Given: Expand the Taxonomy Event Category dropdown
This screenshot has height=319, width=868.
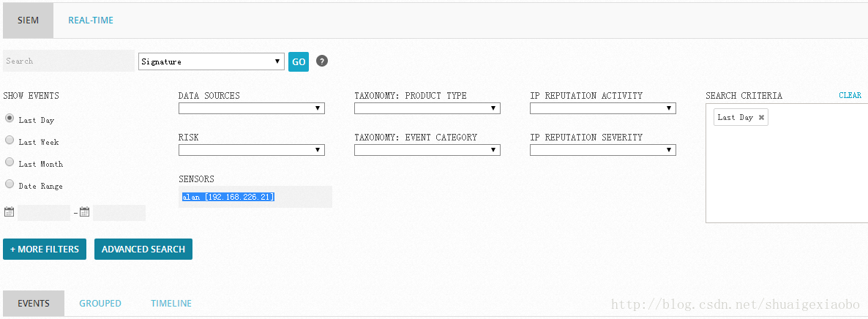Looking at the screenshot, I should (427, 150).
